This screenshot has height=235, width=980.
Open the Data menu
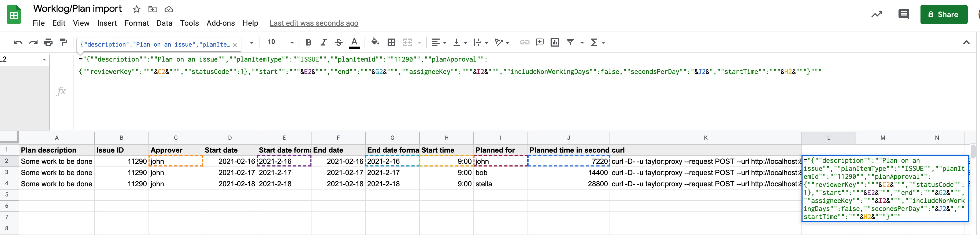pyautogui.click(x=164, y=23)
